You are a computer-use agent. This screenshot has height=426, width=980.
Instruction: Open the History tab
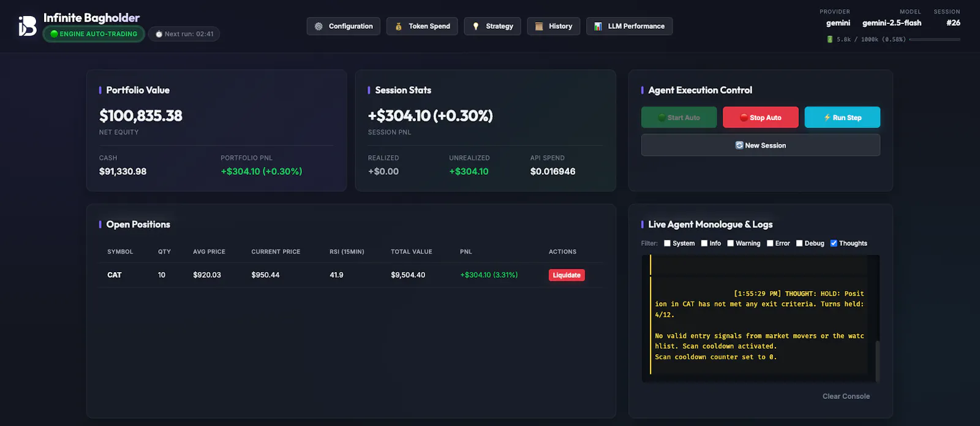[554, 26]
